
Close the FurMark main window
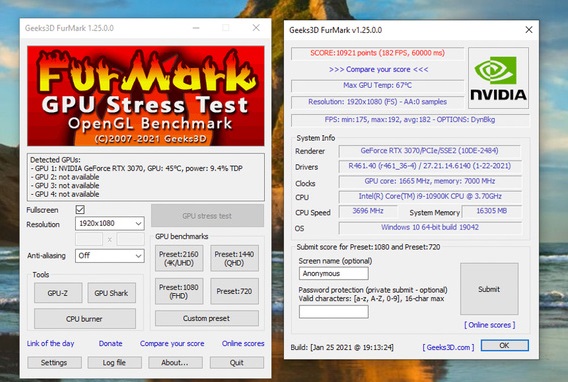coord(256,28)
